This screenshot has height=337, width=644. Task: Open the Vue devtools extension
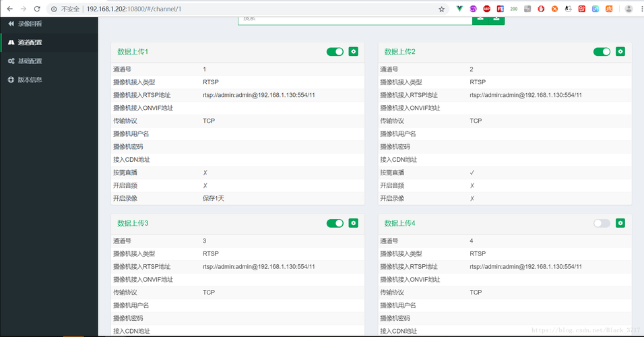pyautogui.click(x=459, y=9)
